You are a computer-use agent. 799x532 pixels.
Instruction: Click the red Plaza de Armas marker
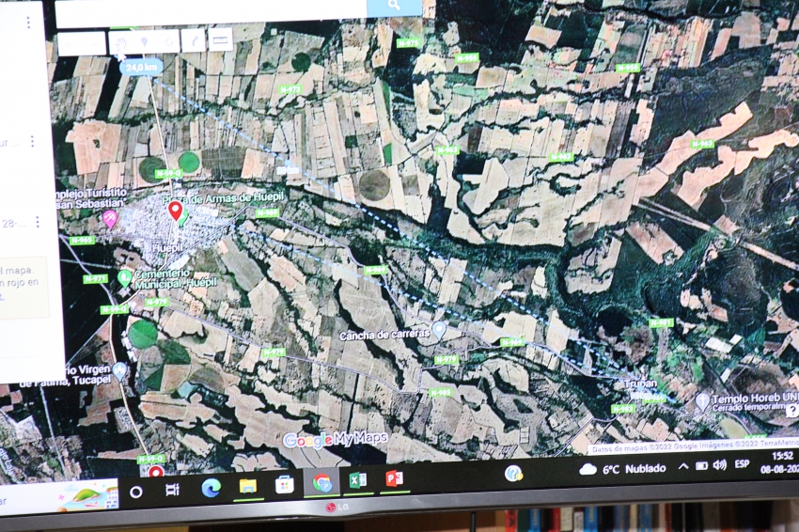click(175, 211)
